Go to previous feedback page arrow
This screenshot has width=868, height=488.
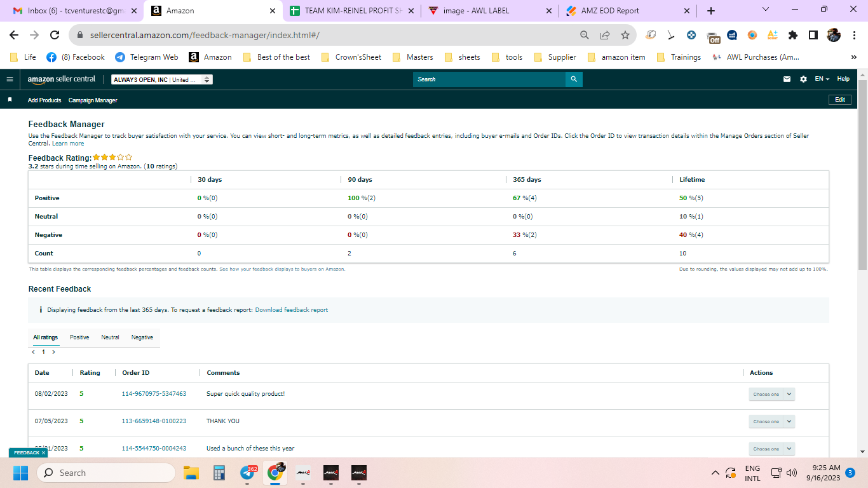click(x=33, y=351)
